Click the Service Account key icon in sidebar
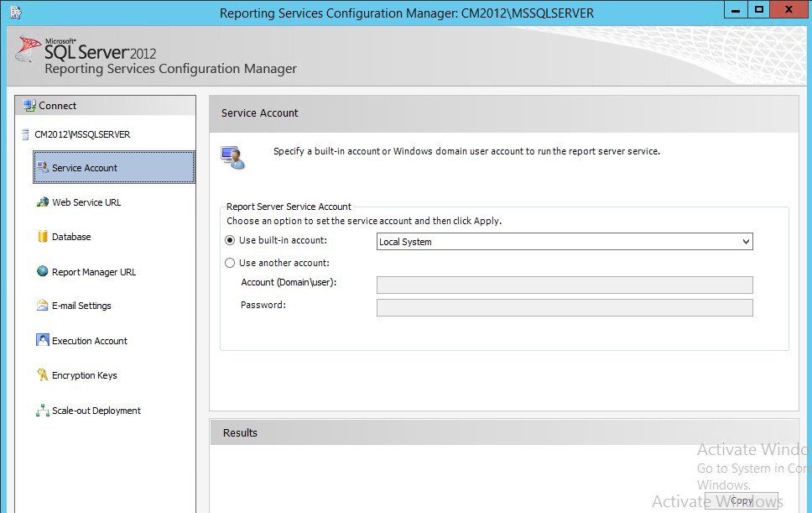The height and width of the screenshot is (513, 812). (x=43, y=167)
